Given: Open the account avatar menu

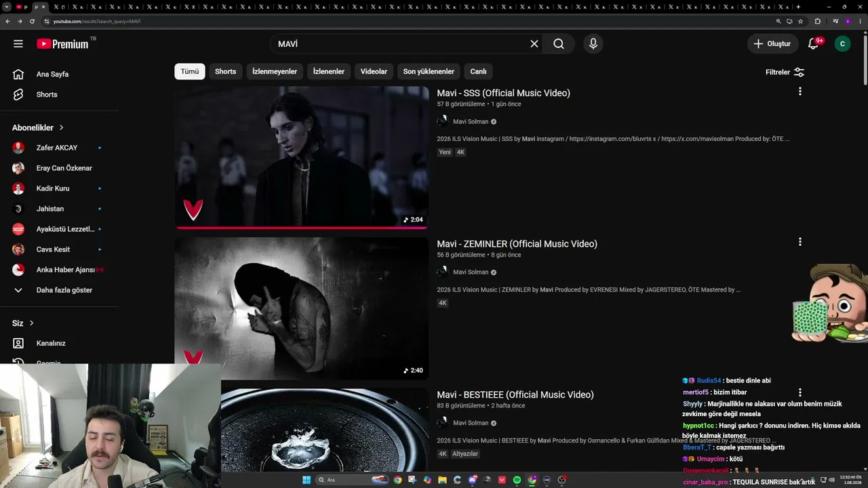Looking at the screenshot, I should pyautogui.click(x=842, y=44).
